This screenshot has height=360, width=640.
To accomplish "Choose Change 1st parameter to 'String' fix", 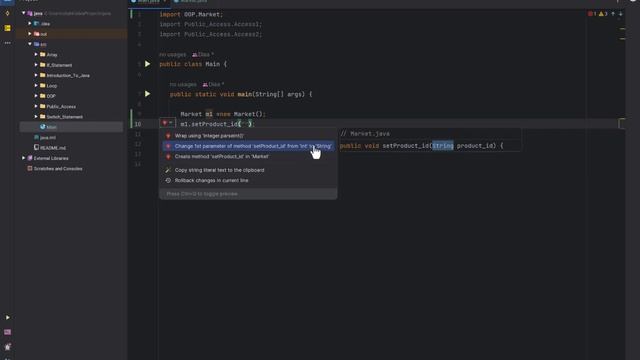I will tap(248, 146).
